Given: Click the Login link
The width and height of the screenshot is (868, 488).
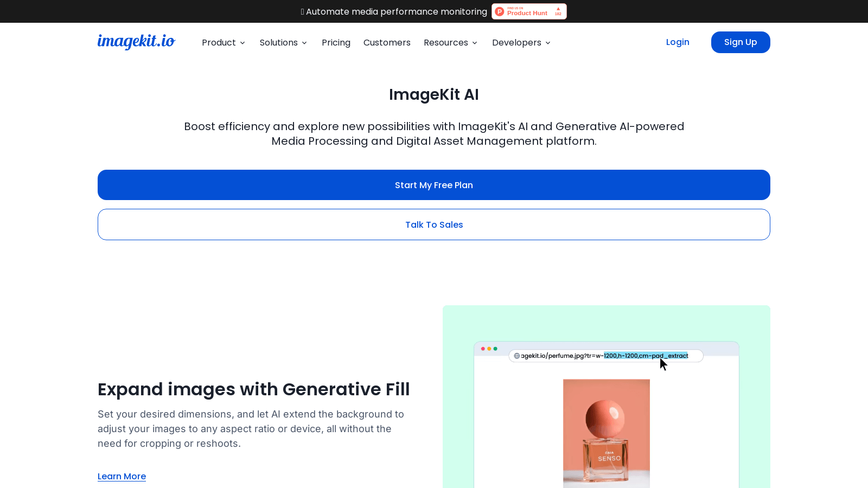Looking at the screenshot, I should click(x=678, y=42).
